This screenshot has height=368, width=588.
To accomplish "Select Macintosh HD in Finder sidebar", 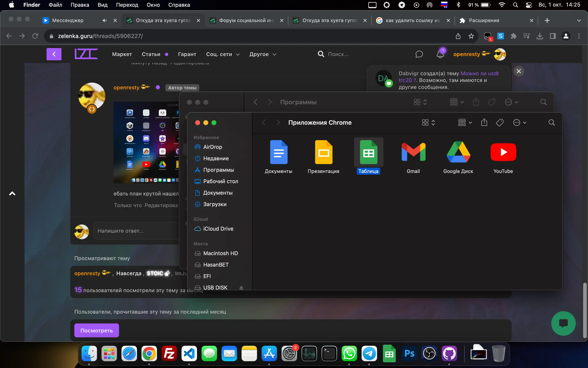I will point(220,253).
